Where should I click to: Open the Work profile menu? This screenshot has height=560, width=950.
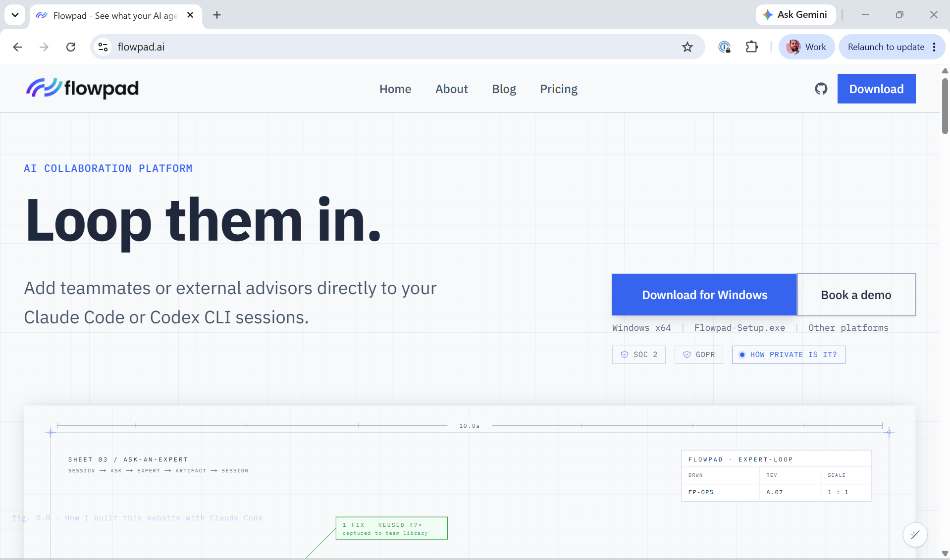coord(806,47)
